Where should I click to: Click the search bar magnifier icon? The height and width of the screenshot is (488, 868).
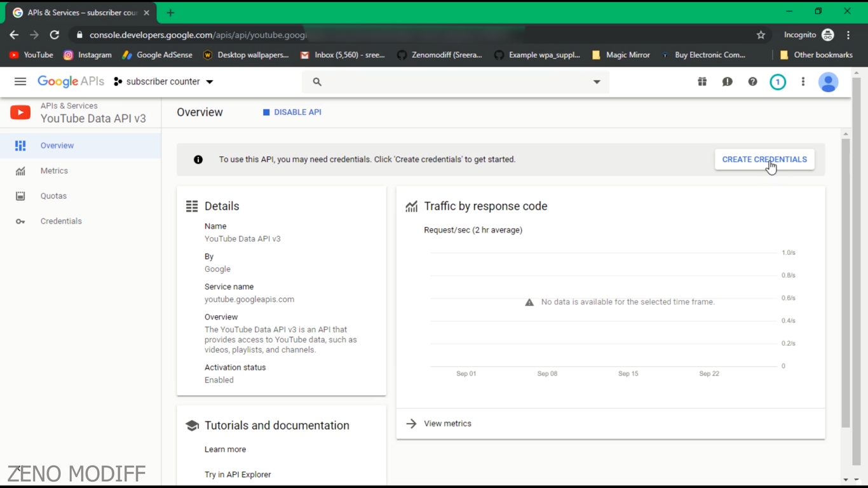click(317, 82)
